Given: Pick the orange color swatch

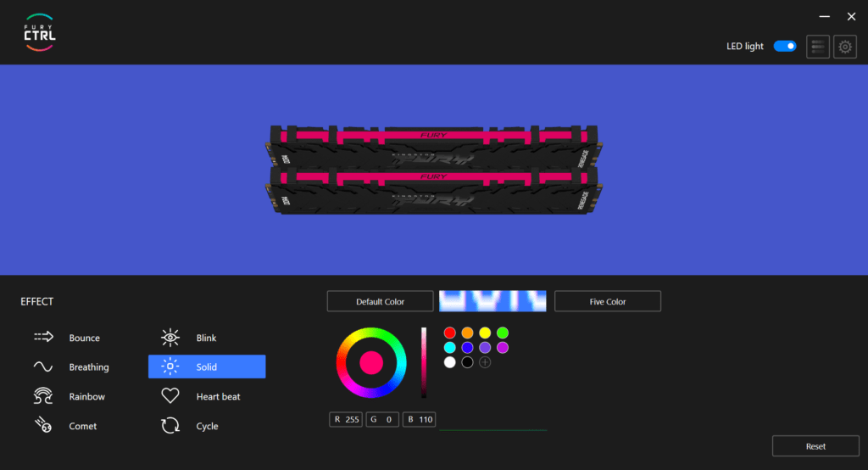Looking at the screenshot, I should pos(468,333).
